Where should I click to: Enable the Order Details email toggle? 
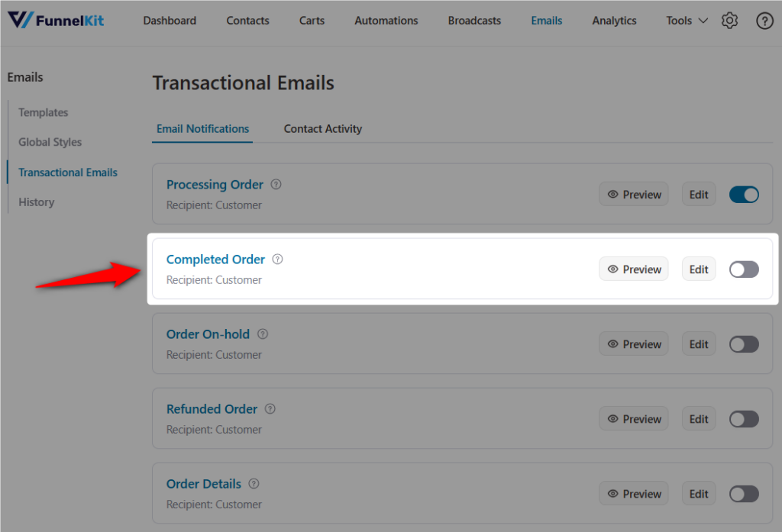point(743,493)
